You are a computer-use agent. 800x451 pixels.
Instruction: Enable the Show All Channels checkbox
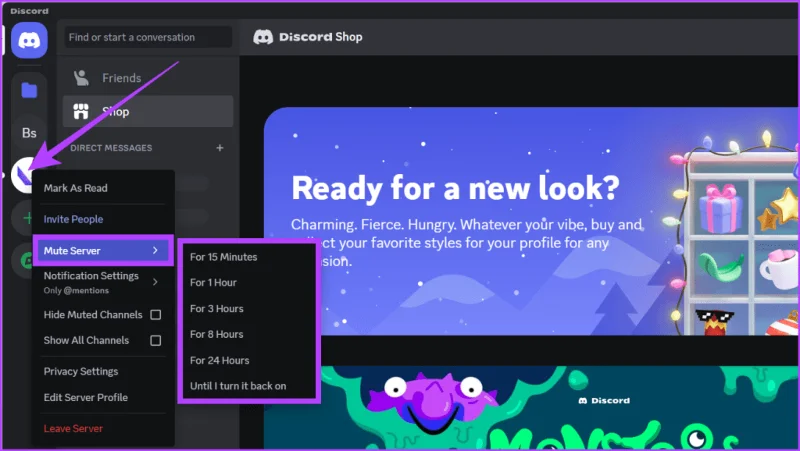(156, 340)
